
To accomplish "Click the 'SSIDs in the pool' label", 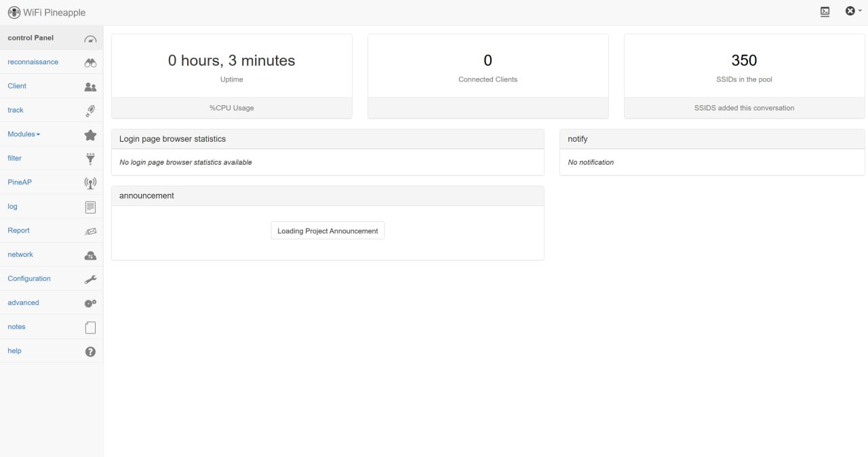I will click(x=744, y=79).
